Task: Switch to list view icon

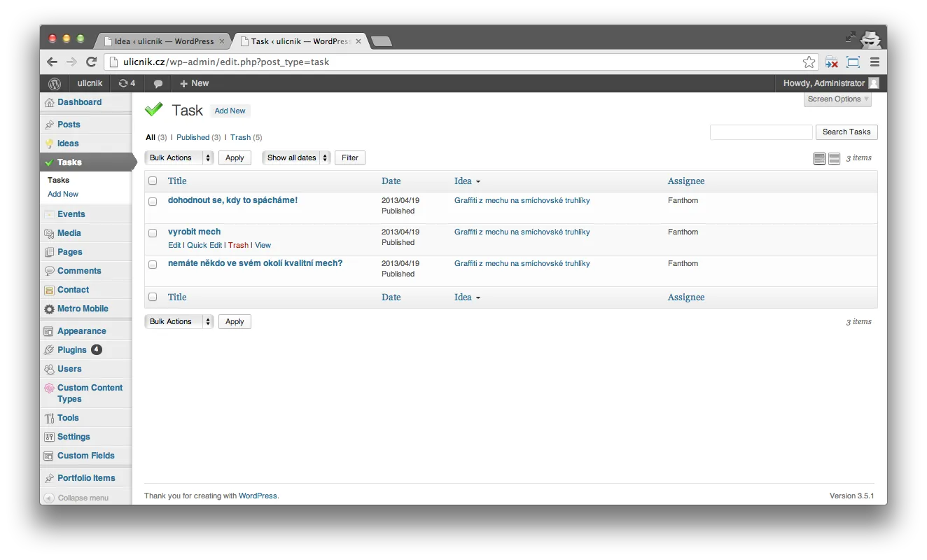Action: pyautogui.click(x=819, y=159)
